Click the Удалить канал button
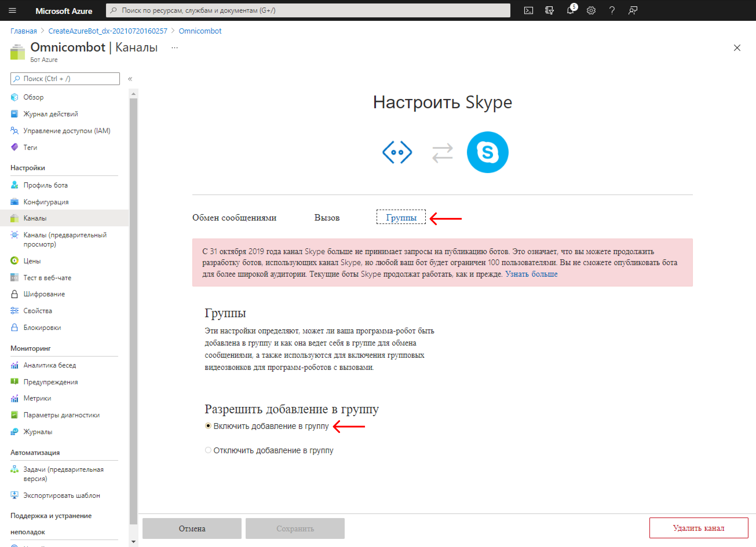Image resolution: width=756 pixels, height=547 pixels. 699,528
